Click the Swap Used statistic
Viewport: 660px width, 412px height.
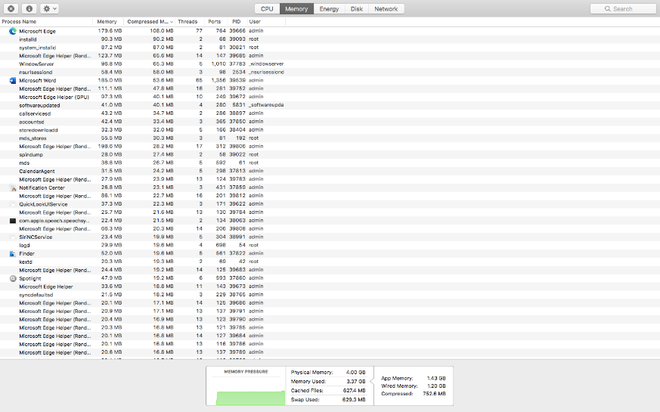[x=328, y=399]
